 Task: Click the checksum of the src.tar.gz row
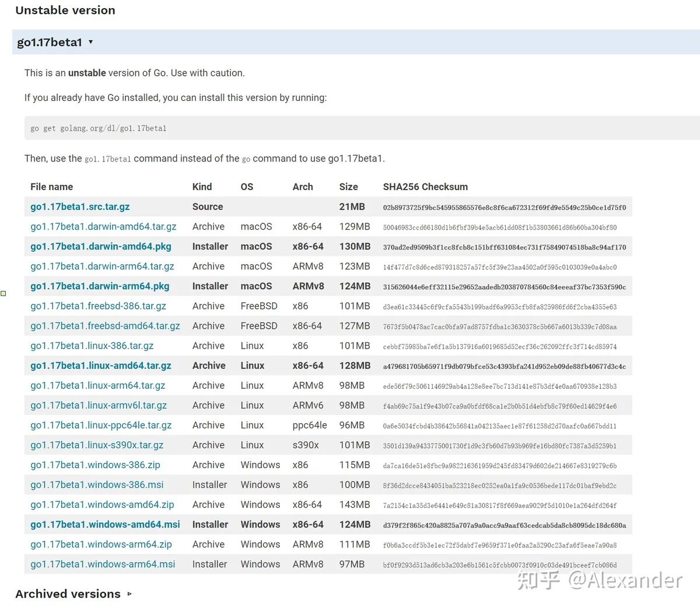(505, 208)
